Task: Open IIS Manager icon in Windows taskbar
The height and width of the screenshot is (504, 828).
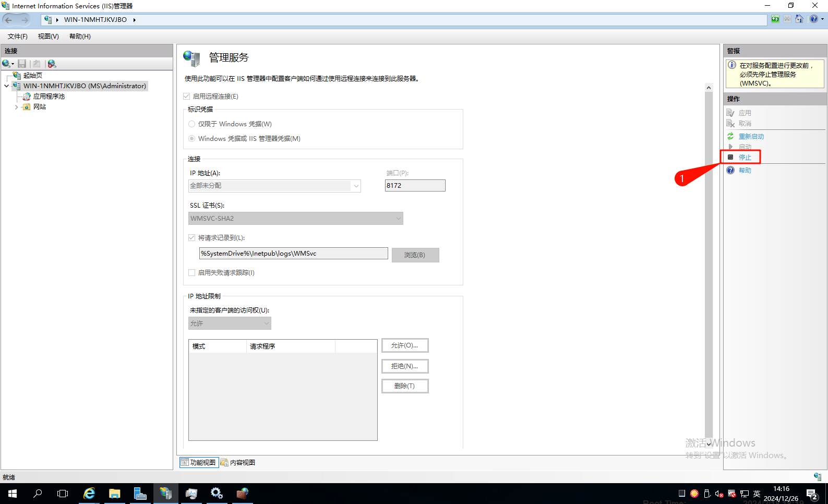Action: tap(165, 493)
